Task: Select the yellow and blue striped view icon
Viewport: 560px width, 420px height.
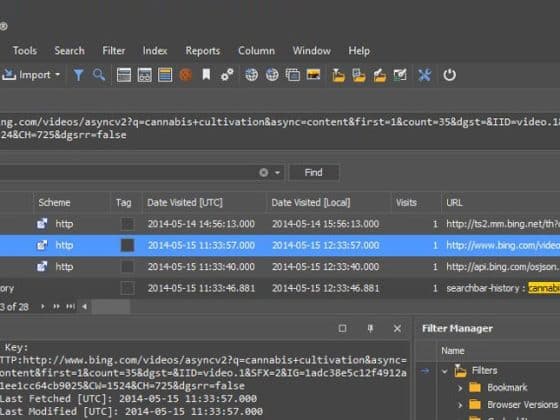Action: 165,75
